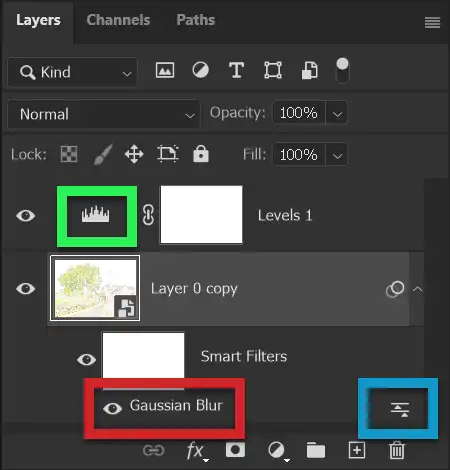The width and height of the screenshot is (450, 470).
Task: Click the Gaussian Blur filter name
Action: point(176,405)
